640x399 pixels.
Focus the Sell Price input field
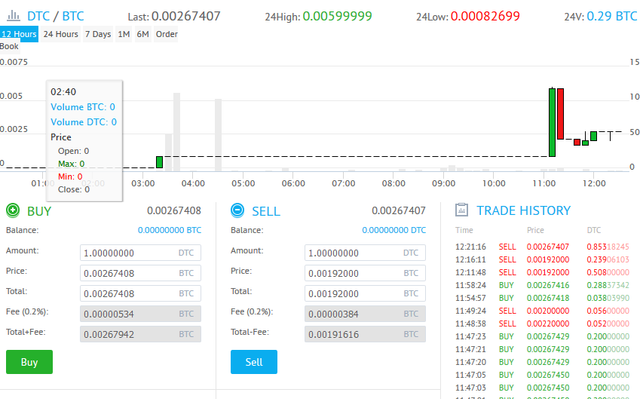(x=365, y=273)
